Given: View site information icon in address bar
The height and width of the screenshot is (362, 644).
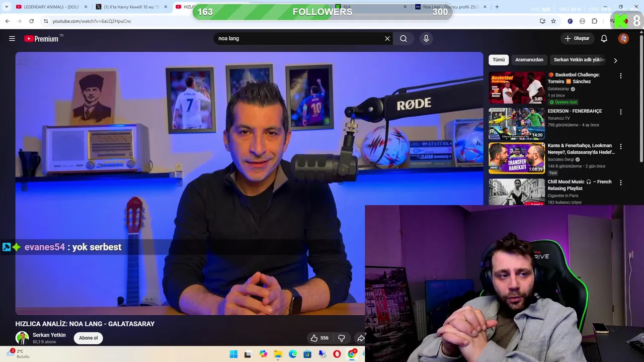Looking at the screenshot, I should pos(46,21).
